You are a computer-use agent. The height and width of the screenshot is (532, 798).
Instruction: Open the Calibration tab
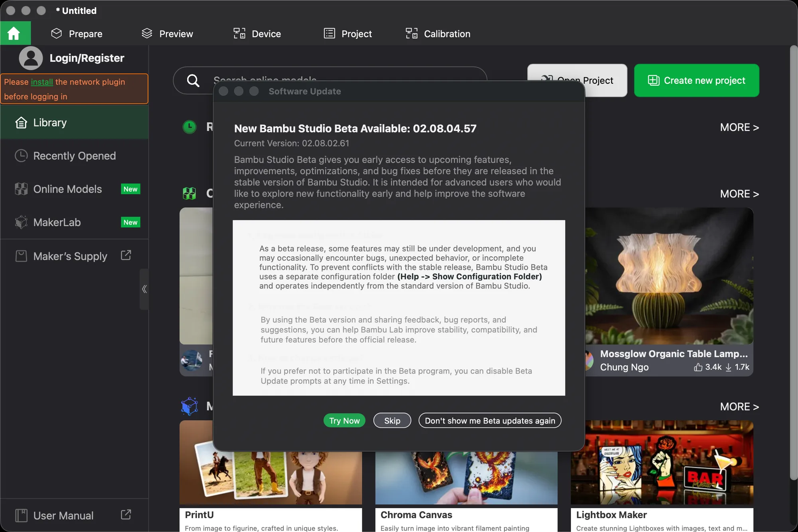point(438,34)
